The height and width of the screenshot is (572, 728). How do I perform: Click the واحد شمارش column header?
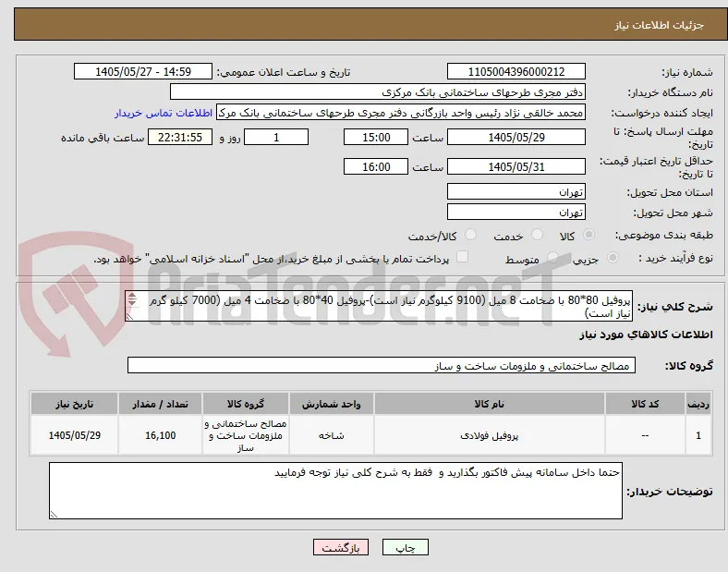coord(332,404)
